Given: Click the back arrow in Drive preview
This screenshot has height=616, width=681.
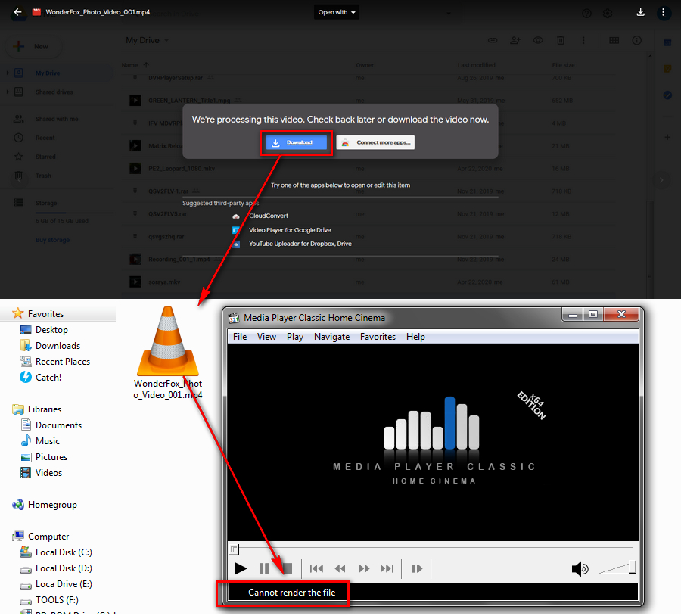Looking at the screenshot, I should point(17,12).
